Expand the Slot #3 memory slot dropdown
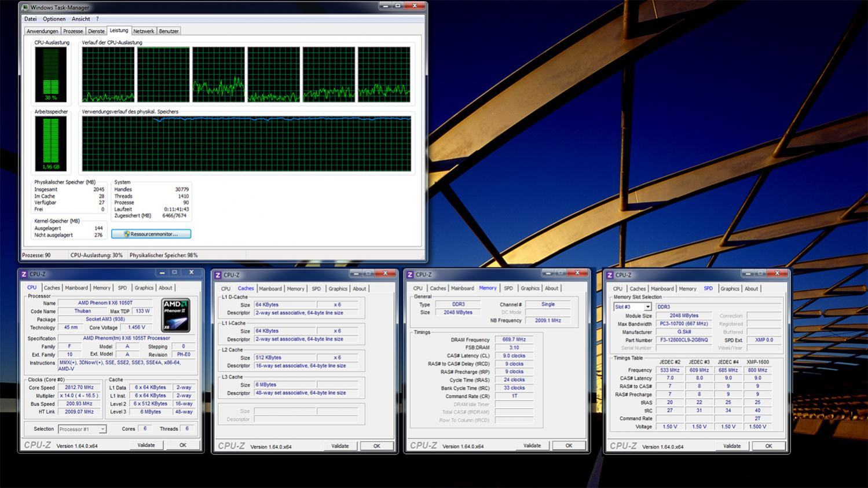 [647, 307]
